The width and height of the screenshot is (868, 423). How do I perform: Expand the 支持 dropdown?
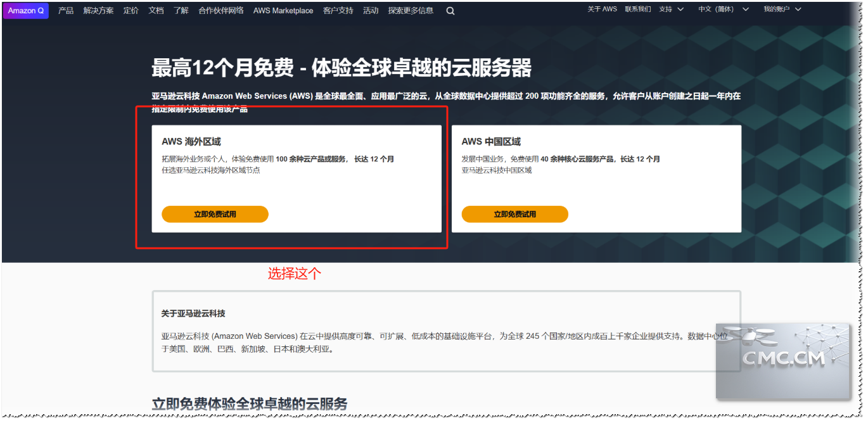pos(672,9)
